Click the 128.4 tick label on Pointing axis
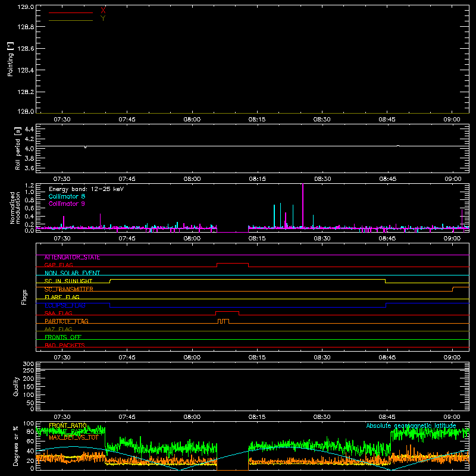This screenshot has width=476, height=476. (26, 70)
